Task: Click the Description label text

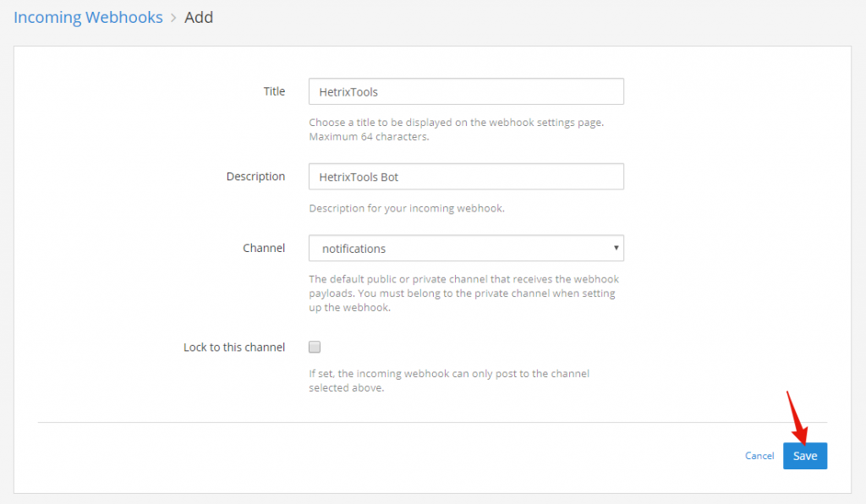Action: [255, 176]
